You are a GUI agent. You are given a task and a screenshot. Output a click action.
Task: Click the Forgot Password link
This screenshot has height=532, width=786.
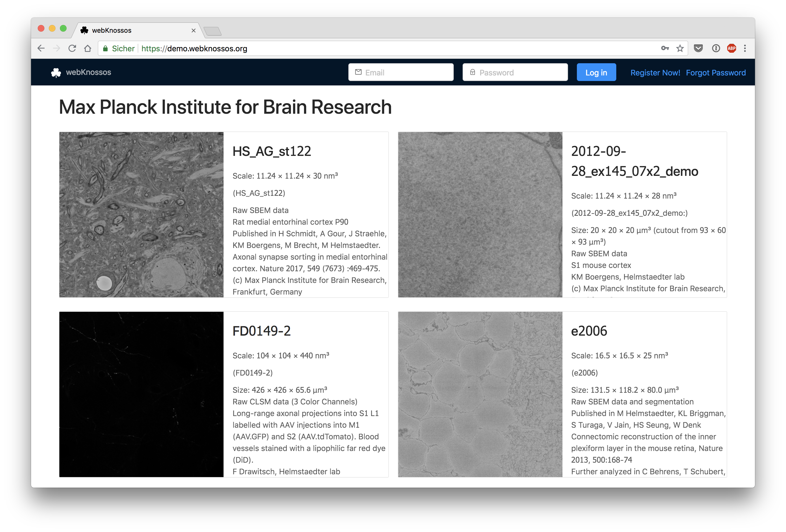(715, 73)
